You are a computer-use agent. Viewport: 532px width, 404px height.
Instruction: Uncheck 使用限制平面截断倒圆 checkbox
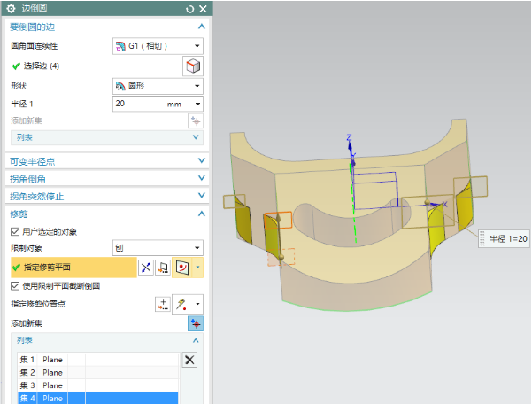coord(15,286)
